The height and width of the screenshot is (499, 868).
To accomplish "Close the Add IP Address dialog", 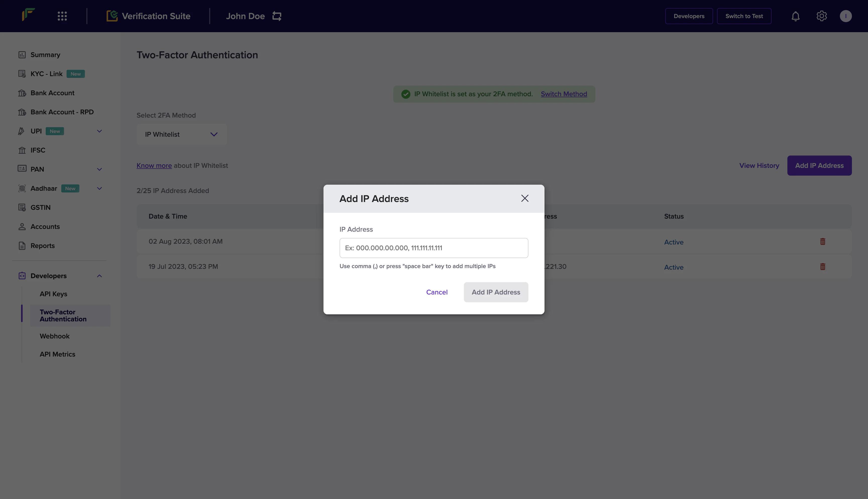I will point(524,198).
